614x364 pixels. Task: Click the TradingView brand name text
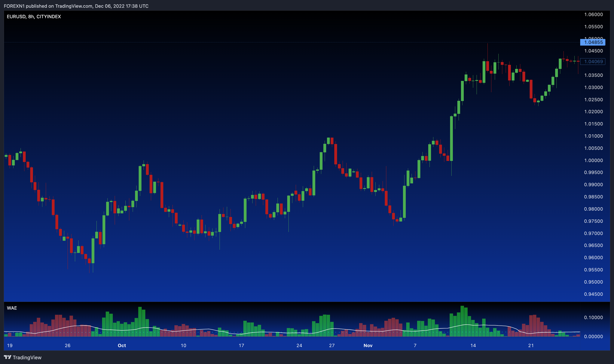pyautogui.click(x=27, y=357)
